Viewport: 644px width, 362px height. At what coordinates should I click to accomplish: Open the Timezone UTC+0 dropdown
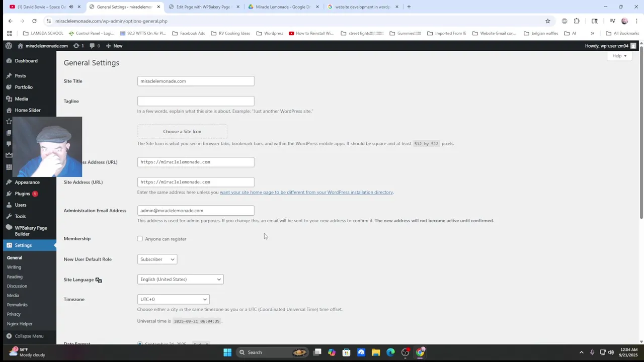pos(173,299)
